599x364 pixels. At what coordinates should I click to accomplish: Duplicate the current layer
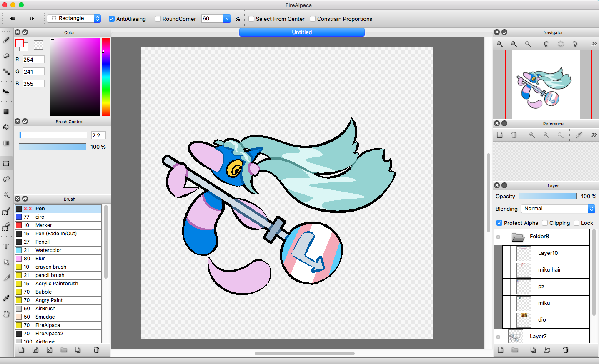pyautogui.click(x=533, y=350)
